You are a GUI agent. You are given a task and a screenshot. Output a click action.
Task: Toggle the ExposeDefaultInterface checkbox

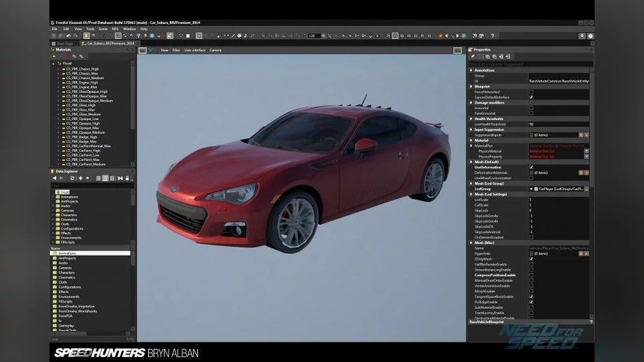[531, 97]
